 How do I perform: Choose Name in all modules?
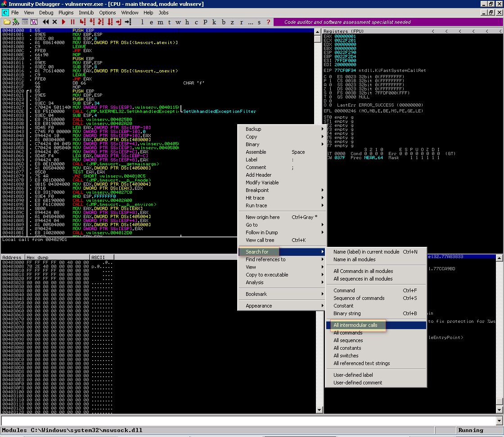click(376, 259)
